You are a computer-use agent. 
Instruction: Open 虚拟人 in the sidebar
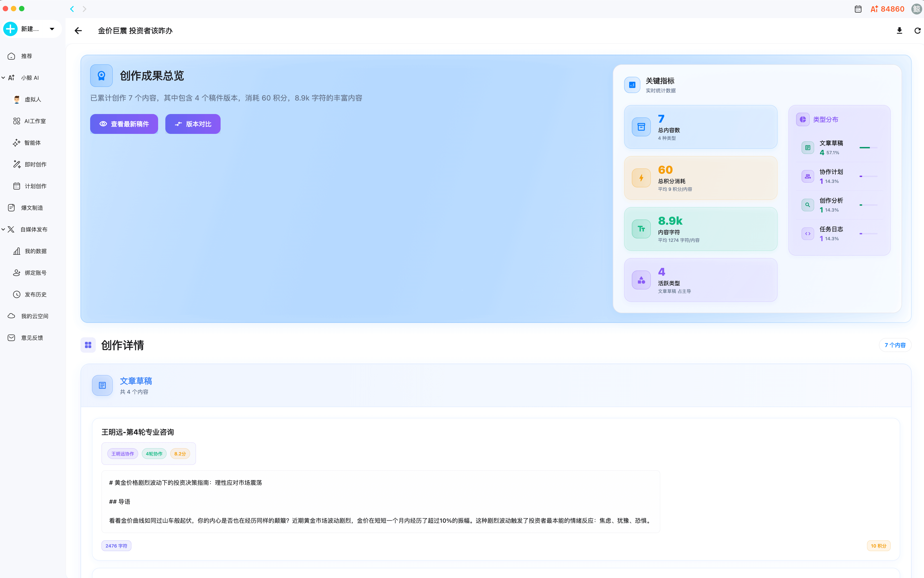(x=33, y=99)
